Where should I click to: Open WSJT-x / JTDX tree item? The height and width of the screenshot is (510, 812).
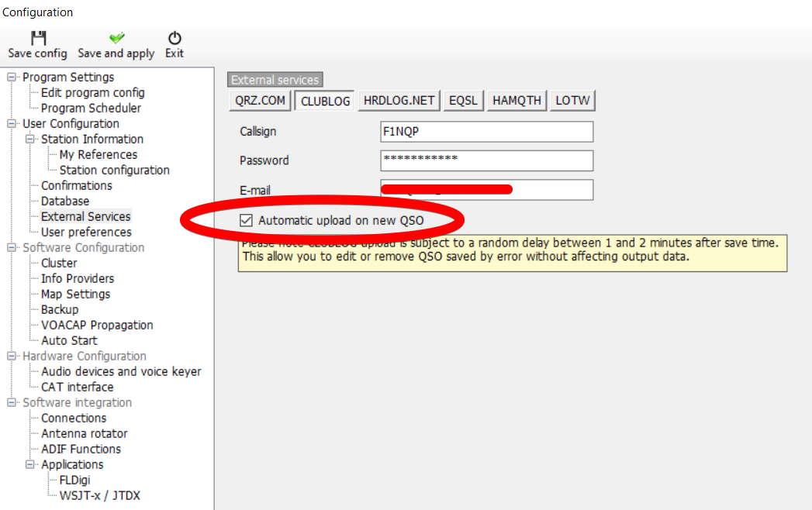coord(100,495)
